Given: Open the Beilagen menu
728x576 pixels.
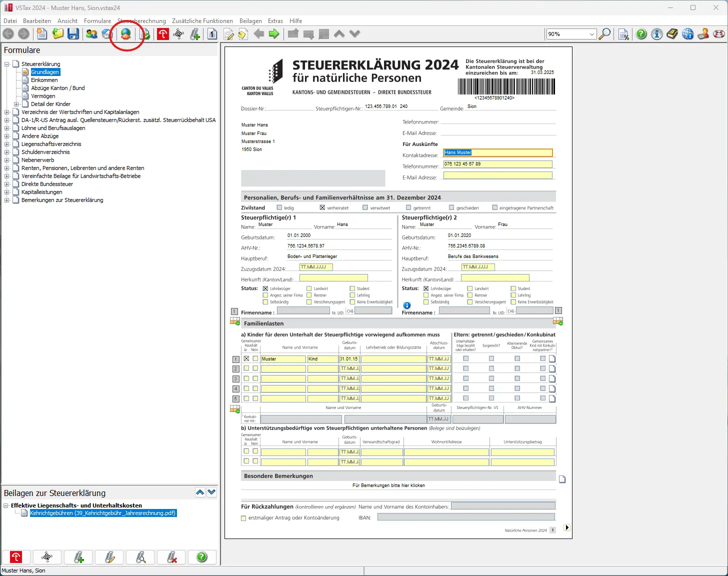Looking at the screenshot, I should tap(250, 21).
